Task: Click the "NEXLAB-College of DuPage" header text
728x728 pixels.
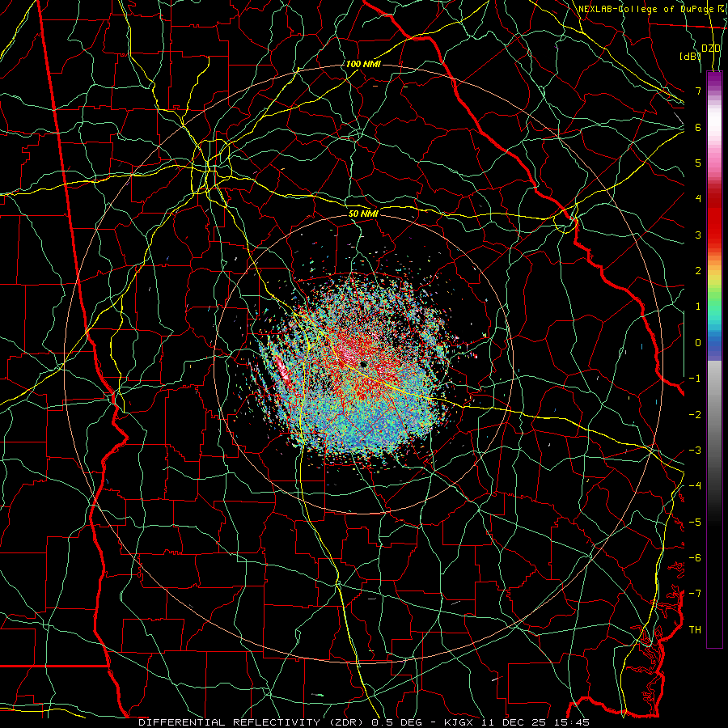Action: pyautogui.click(x=645, y=9)
